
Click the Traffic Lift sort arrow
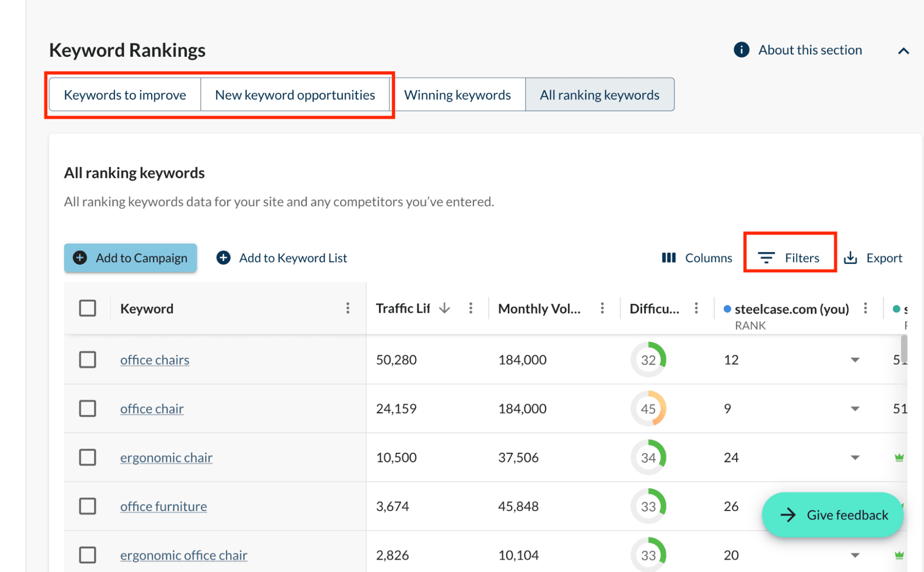click(444, 308)
